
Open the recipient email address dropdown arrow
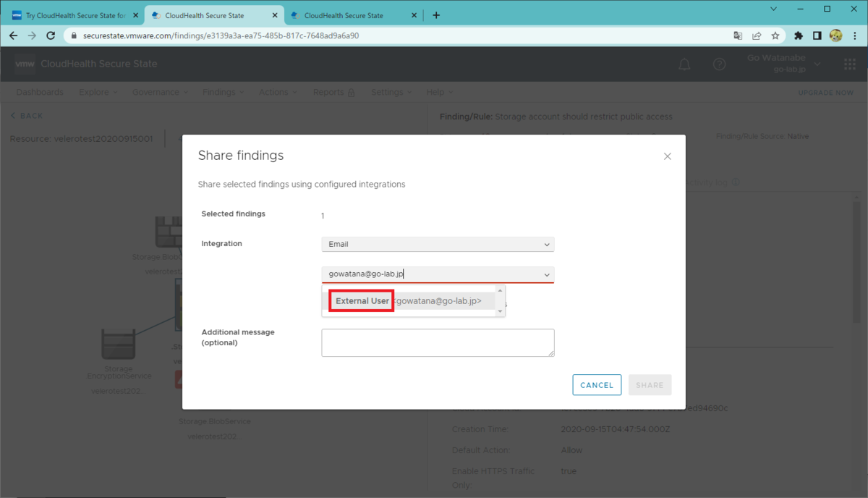click(x=547, y=274)
